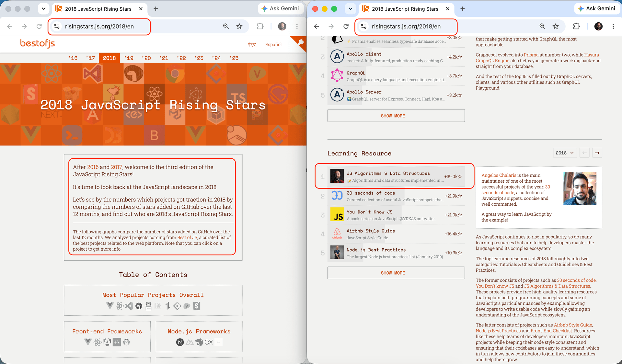Open Chrome three-dot menu in left window
Image resolution: width=622 pixels, height=364 pixels.
click(297, 27)
